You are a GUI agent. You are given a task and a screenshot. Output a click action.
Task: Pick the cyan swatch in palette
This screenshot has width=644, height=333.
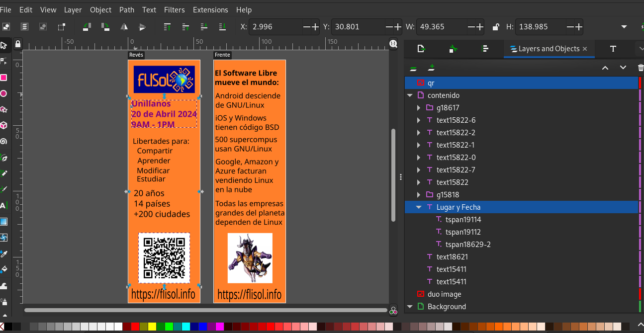click(185, 327)
